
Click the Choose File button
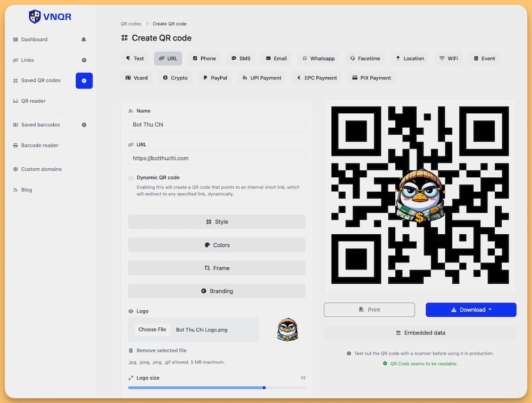click(152, 330)
